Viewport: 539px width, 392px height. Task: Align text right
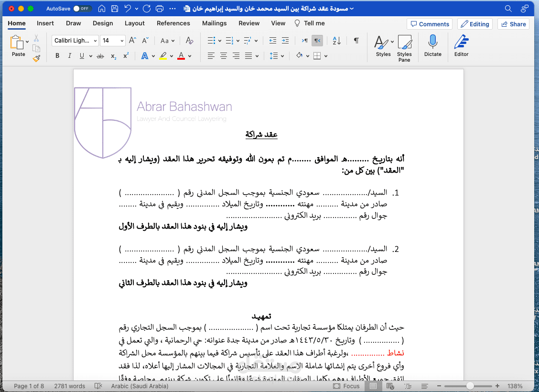coord(236,56)
